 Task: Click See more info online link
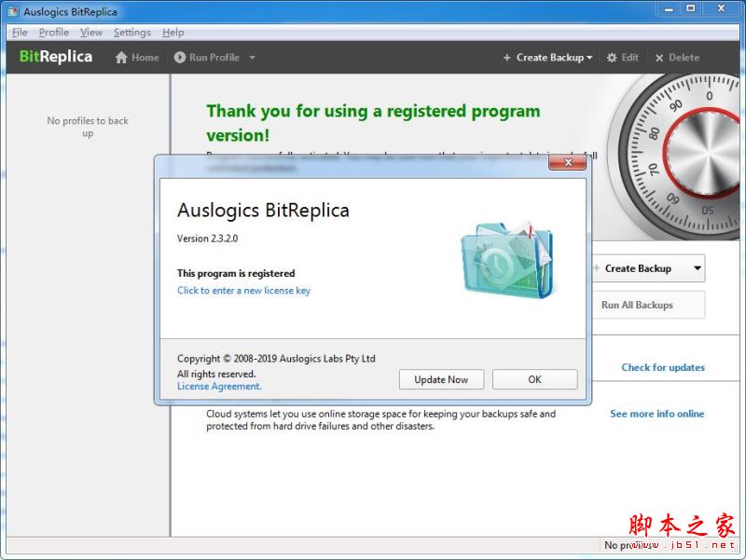(x=656, y=414)
